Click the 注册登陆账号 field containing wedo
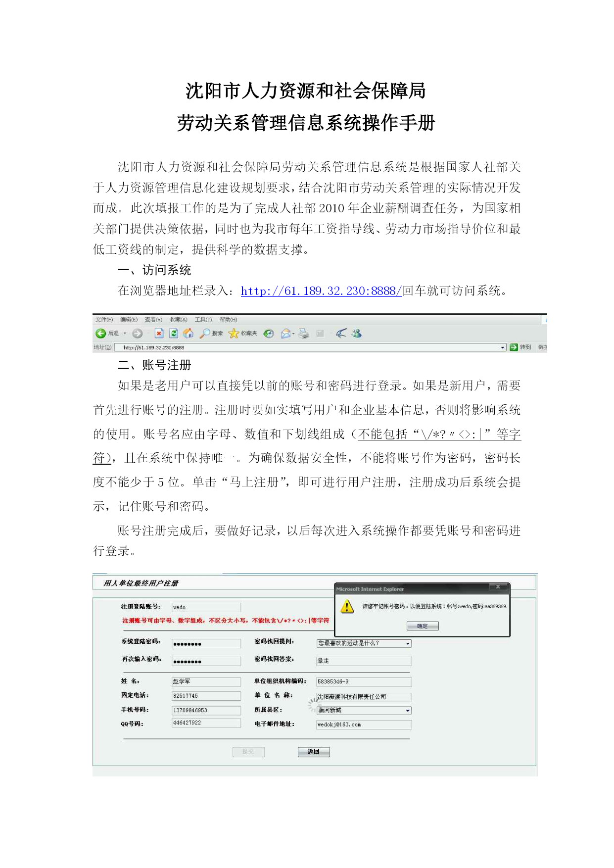This screenshot has width=614, height=868. (206, 607)
